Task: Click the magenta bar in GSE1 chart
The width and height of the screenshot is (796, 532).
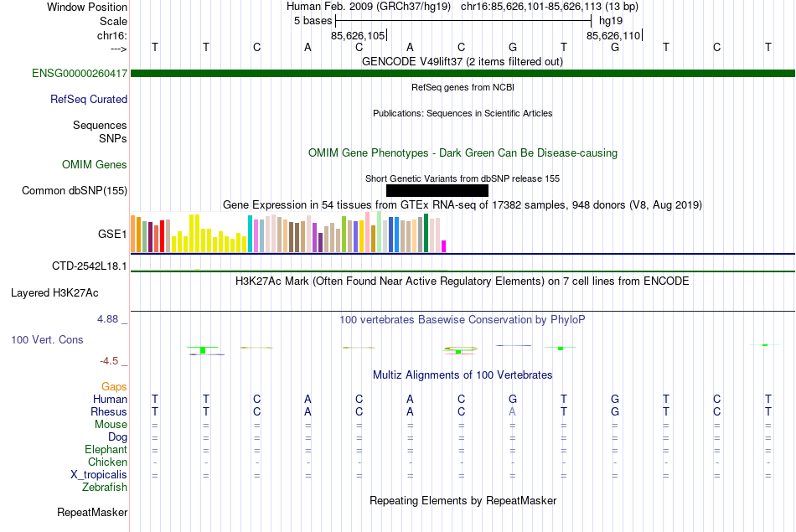Action: click(x=444, y=246)
